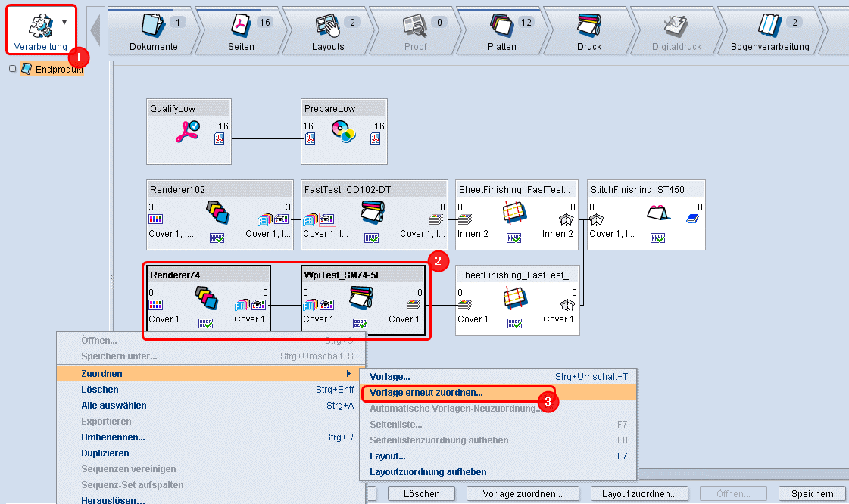Click Renderer102 input color-grid icon

[155, 219]
